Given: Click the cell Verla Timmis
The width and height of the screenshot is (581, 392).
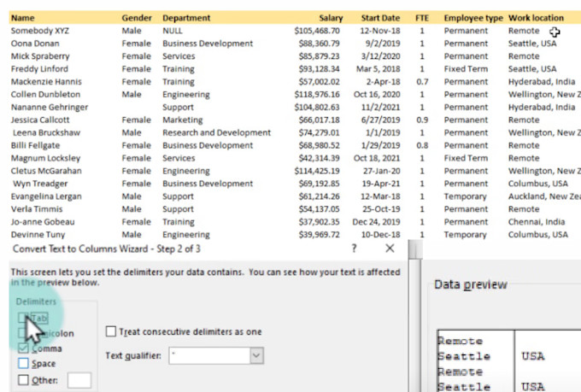Looking at the screenshot, I should (37, 209).
